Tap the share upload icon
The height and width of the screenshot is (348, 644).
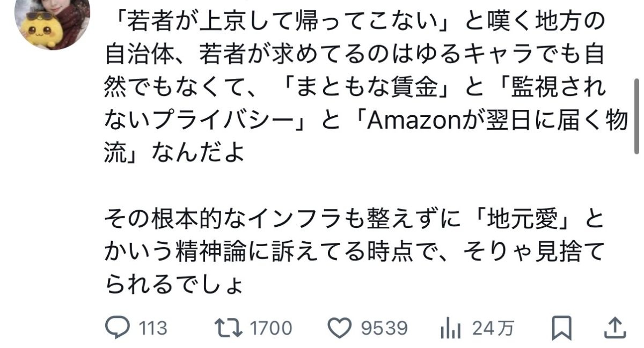coord(614,327)
